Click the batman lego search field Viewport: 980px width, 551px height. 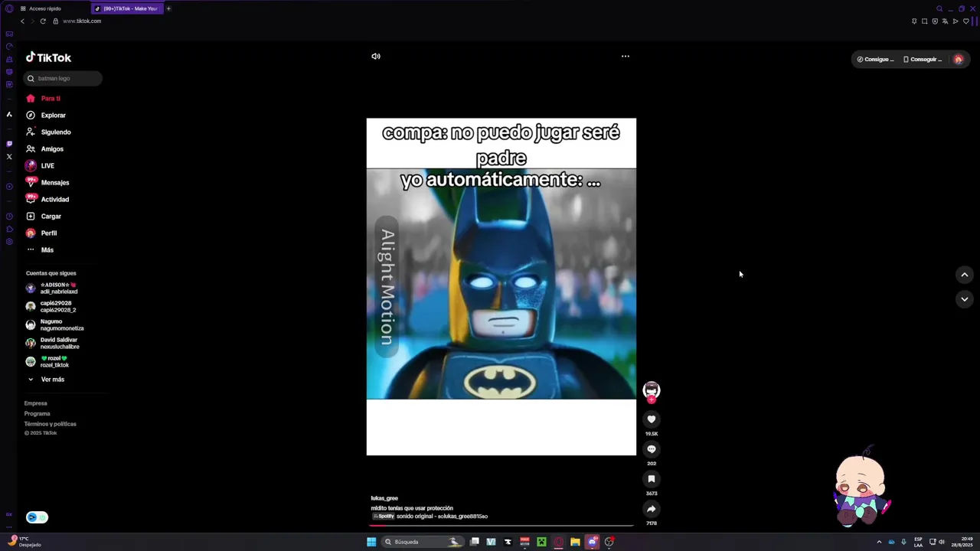63,78
